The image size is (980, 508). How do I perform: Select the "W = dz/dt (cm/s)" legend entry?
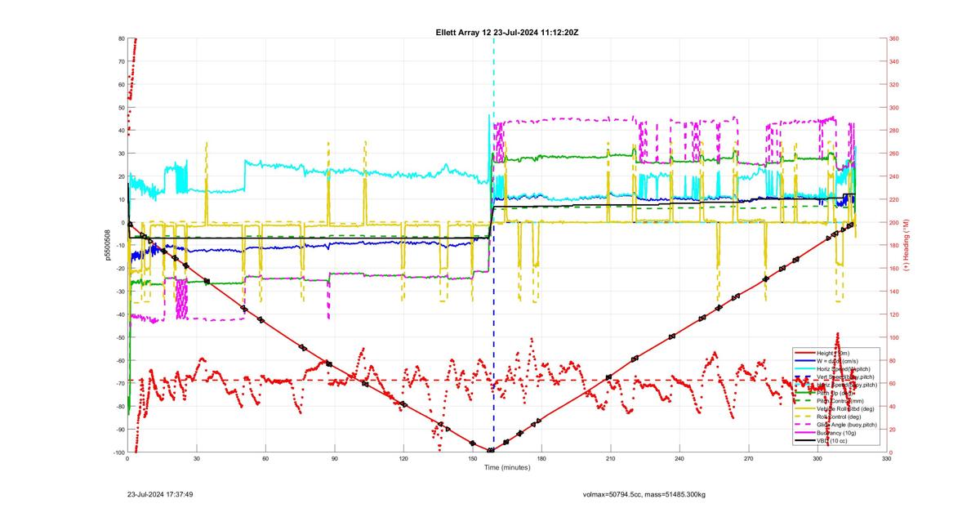click(838, 361)
